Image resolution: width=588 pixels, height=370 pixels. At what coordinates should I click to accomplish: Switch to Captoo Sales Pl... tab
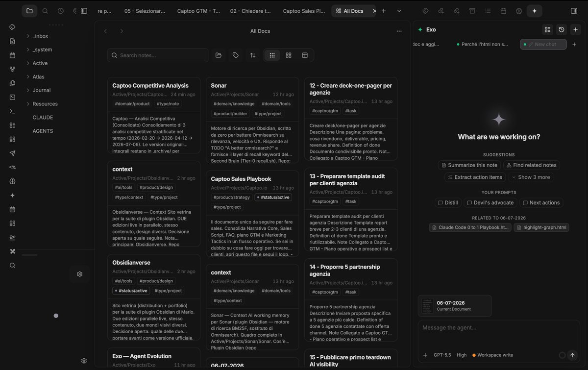pos(304,11)
